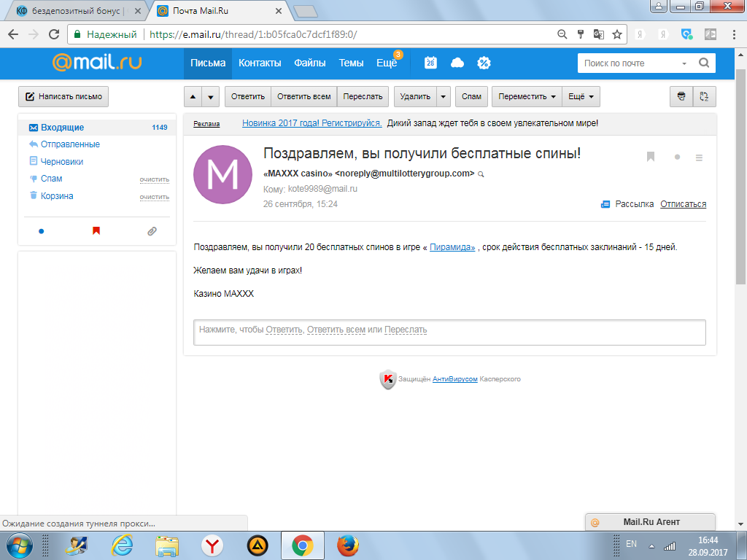Open the header Ещё menu
This screenshot has height=560, width=747.
tap(387, 63)
